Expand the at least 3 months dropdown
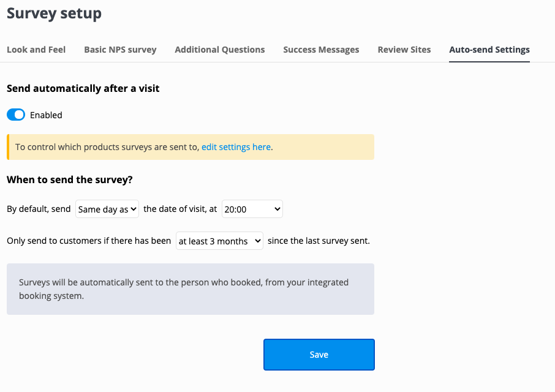Screen dimensions: 555x392 219,241
